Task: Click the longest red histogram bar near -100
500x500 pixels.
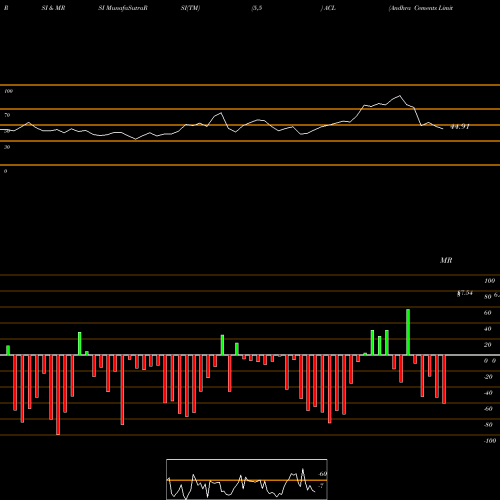Action: coord(58,395)
